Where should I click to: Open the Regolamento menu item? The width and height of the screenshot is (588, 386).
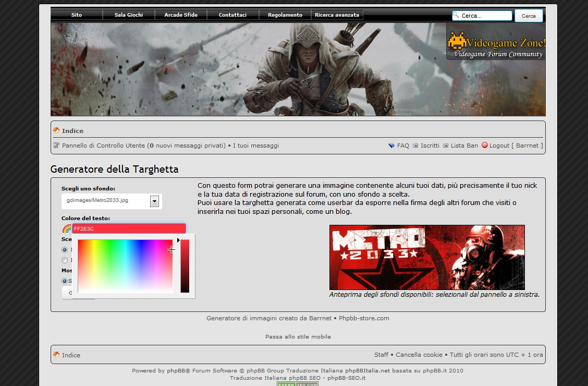coord(285,15)
